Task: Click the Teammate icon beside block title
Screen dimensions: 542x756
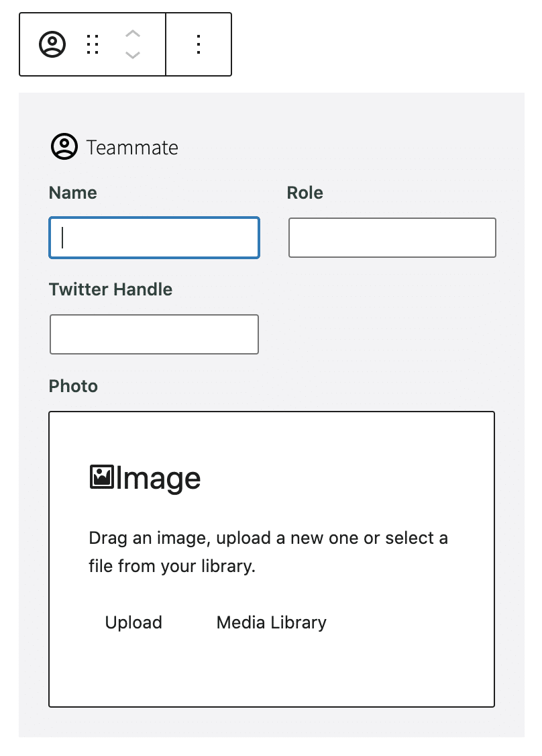Action: coord(64,146)
